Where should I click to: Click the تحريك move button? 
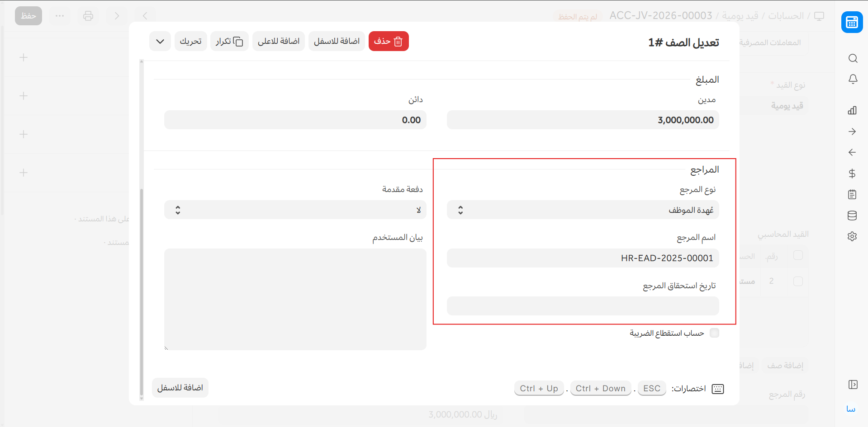(x=190, y=42)
